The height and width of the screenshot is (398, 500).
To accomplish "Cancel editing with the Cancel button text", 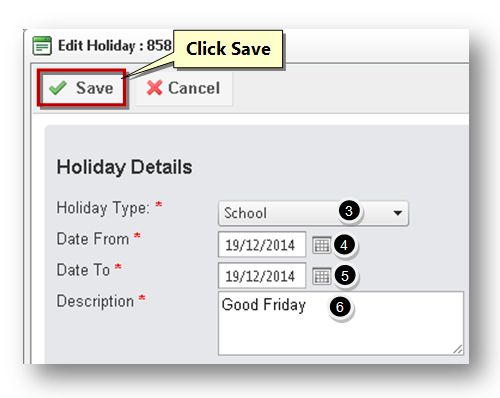I will [x=194, y=88].
